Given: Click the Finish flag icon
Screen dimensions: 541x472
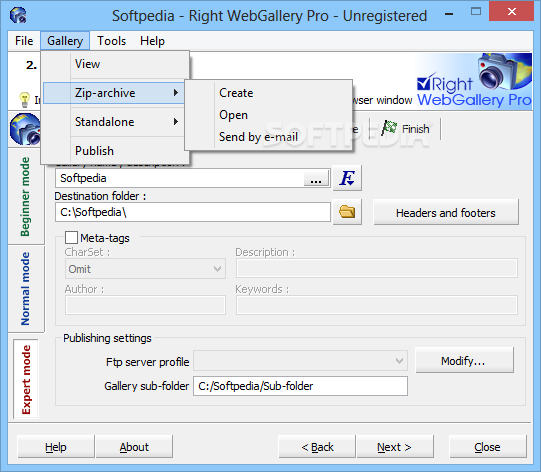Looking at the screenshot, I should point(390,128).
